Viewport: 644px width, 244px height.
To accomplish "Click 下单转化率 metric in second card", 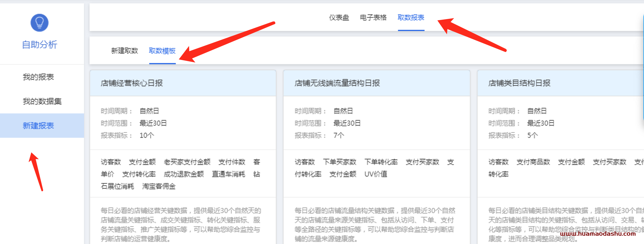I will (381, 162).
